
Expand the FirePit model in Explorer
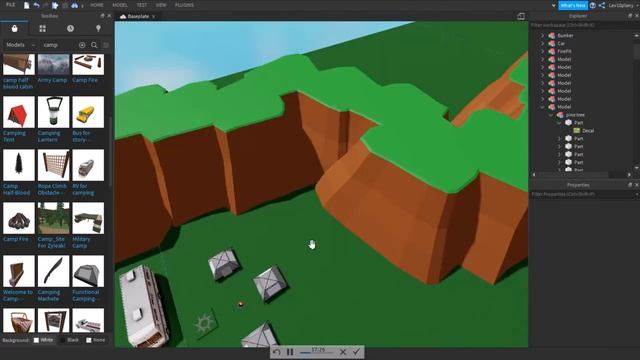pyautogui.click(x=542, y=51)
